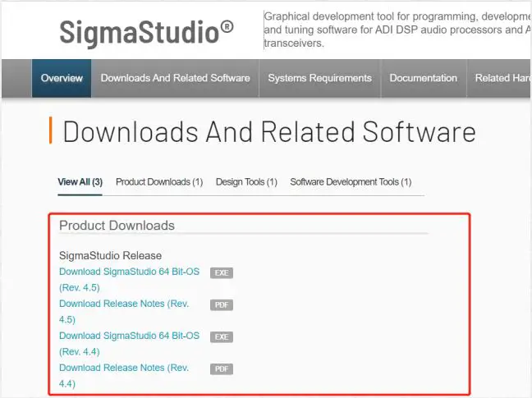Open Systems Requirements navigation tab
This screenshot has width=532, height=398.
tap(319, 78)
